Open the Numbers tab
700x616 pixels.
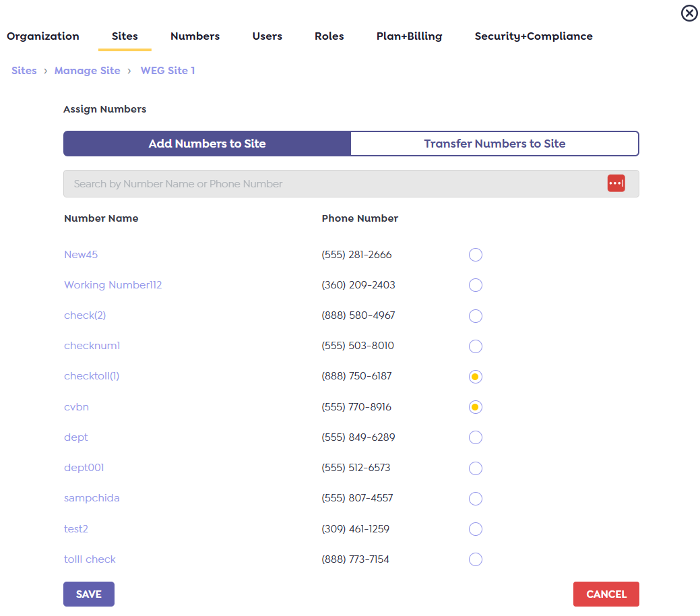coord(195,36)
